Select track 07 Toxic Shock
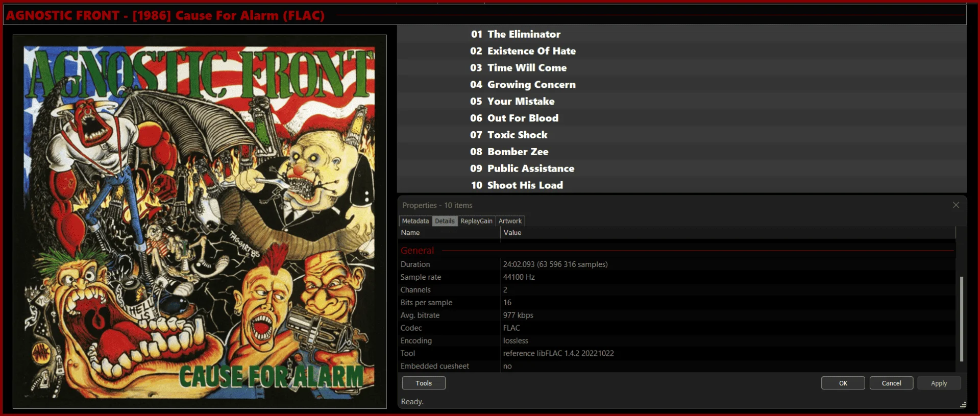Image resolution: width=980 pixels, height=416 pixels. pos(681,135)
